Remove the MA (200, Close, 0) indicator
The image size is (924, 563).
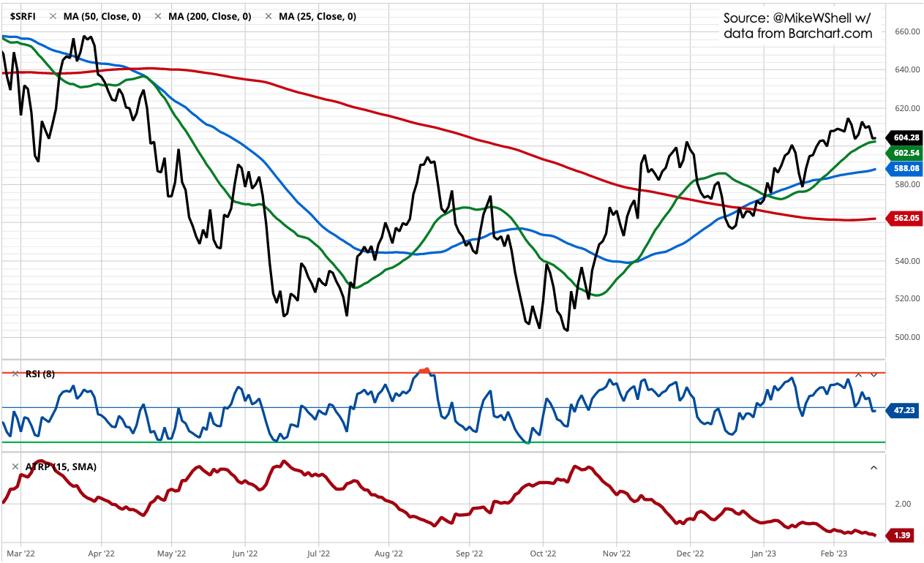[x=159, y=16]
